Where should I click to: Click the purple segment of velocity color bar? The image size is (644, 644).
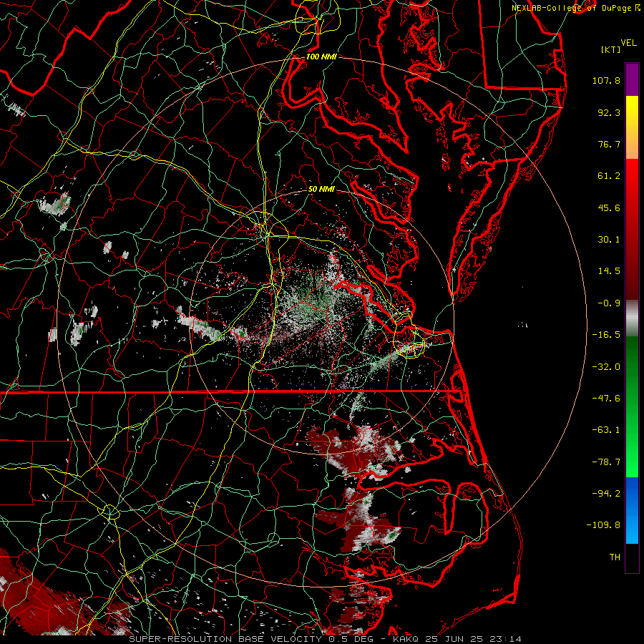pos(632,80)
